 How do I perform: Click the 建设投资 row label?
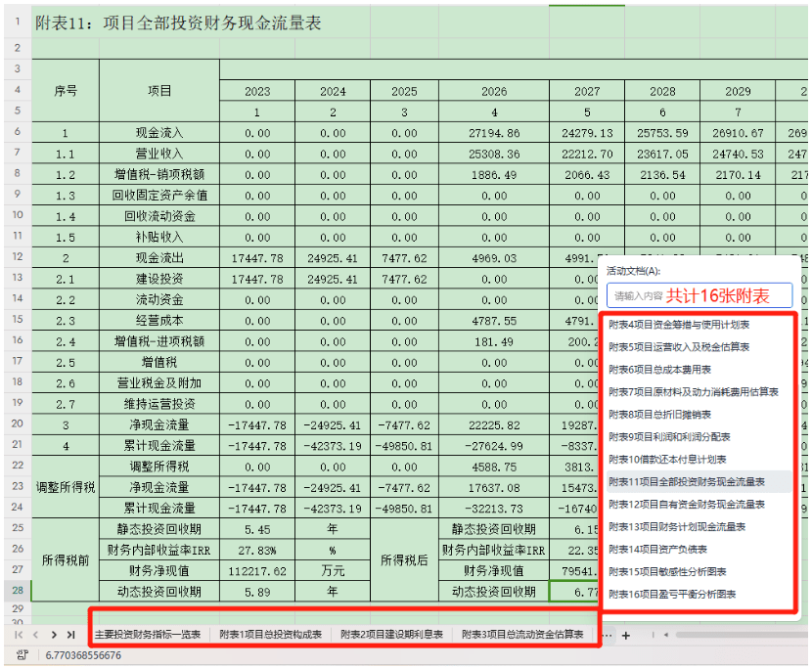coord(159,279)
